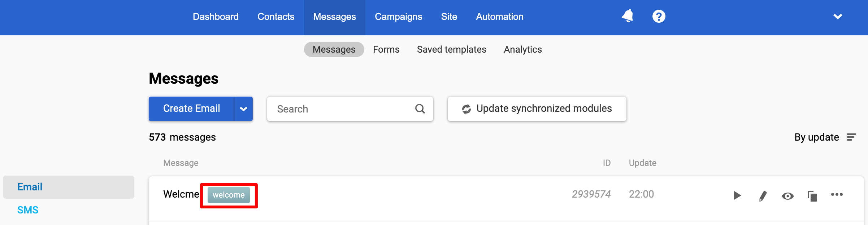Click the sort order lines icon
This screenshot has height=225, width=868.
pyautogui.click(x=851, y=137)
